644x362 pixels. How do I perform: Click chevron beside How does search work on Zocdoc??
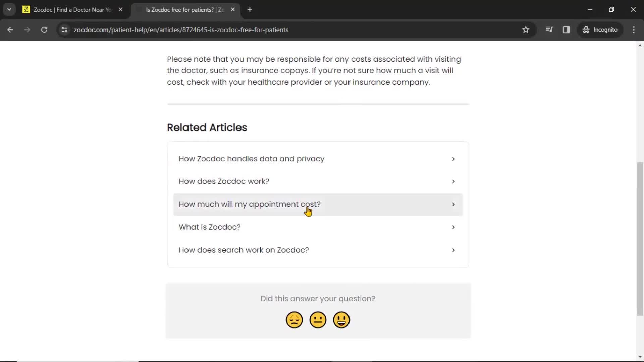pyautogui.click(x=453, y=250)
